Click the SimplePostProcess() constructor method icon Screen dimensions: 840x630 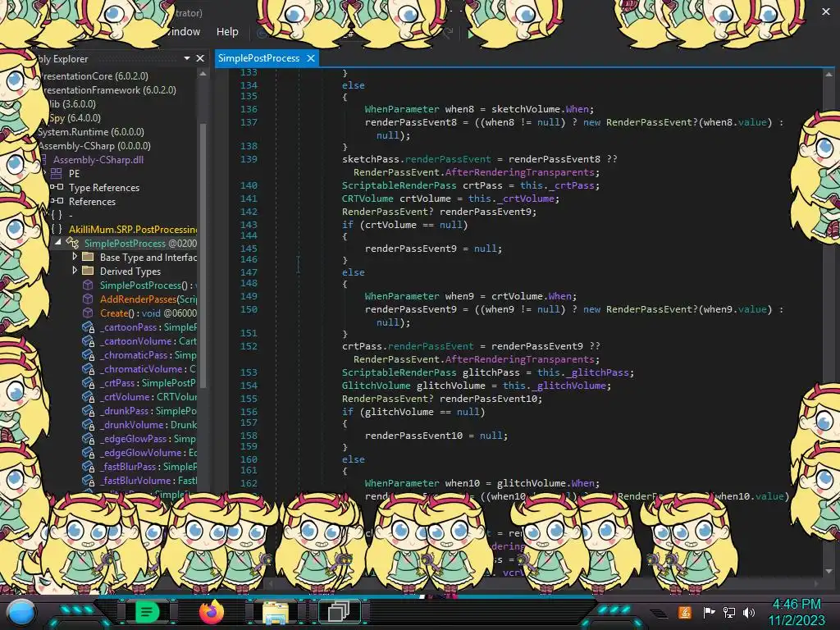click(x=88, y=285)
